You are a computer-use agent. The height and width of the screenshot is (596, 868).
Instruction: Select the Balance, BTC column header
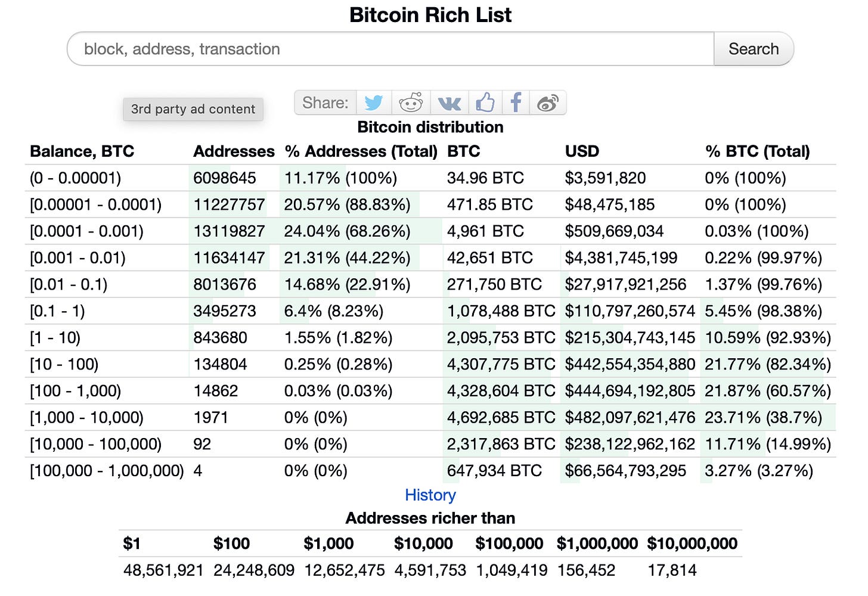(x=82, y=151)
